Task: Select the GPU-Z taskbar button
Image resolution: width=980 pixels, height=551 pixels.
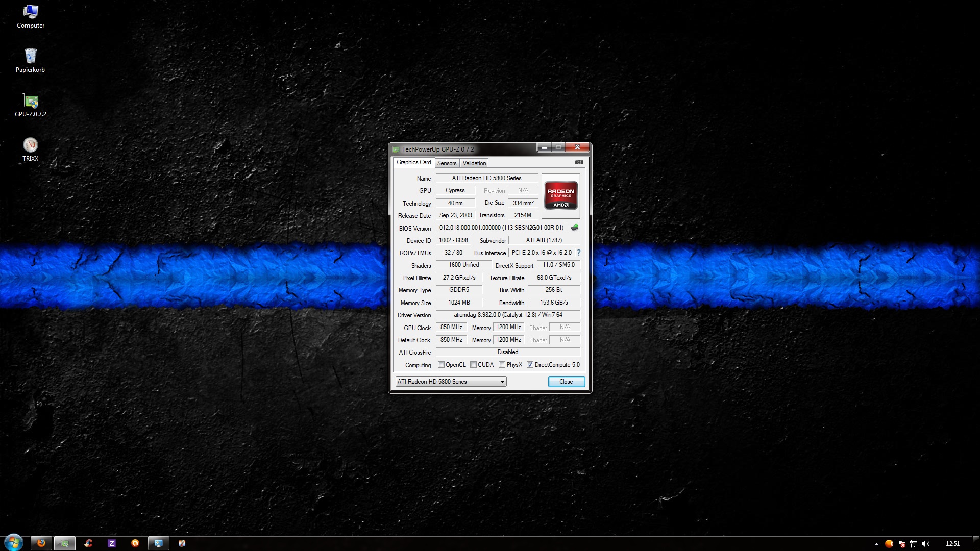Action: [65, 543]
